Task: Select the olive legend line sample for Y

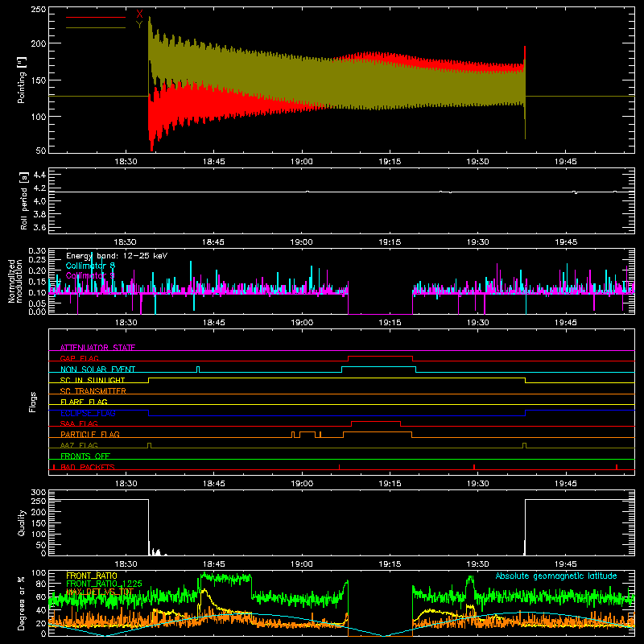Action: pyautogui.click(x=96, y=28)
